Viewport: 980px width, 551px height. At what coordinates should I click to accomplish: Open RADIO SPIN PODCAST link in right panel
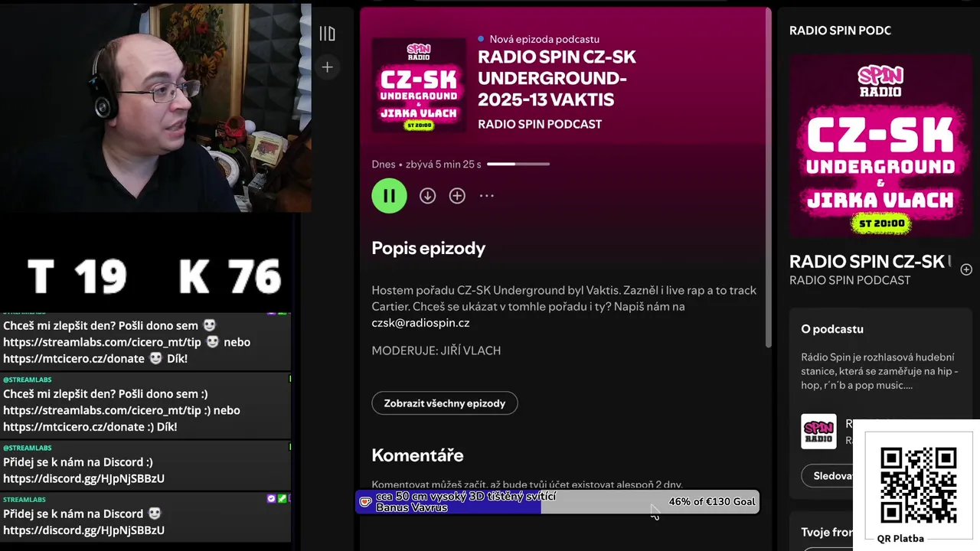[x=850, y=281]
